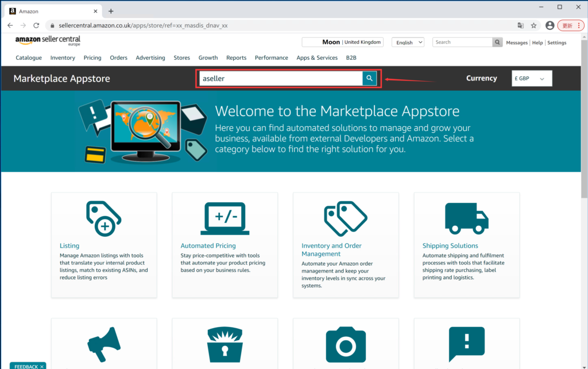Click the browser address bar URL
This screenshot has width=588, height=369.
[x=143, y=25]
